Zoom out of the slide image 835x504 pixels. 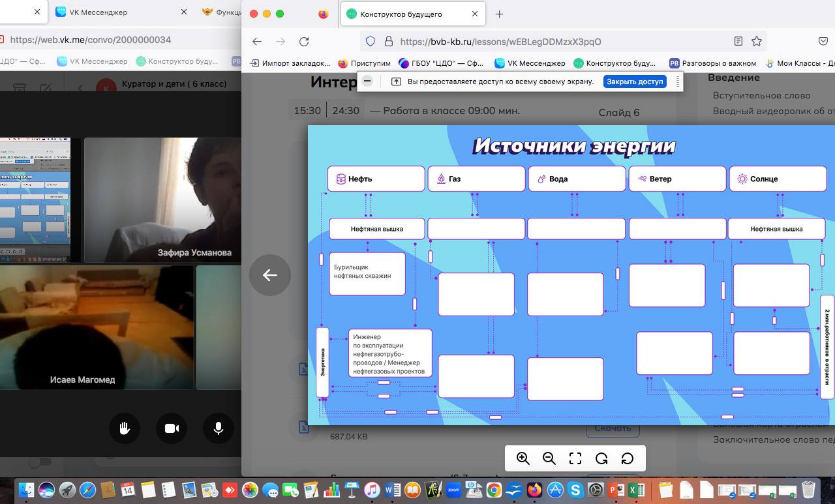(x=549, y=458)
